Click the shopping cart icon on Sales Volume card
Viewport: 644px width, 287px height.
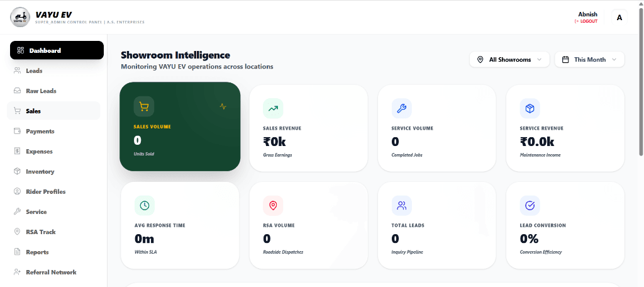[x=144, y=106]
